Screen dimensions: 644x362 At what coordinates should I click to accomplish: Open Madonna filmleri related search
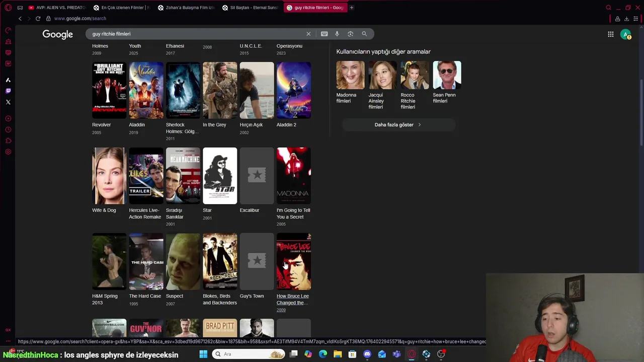[x=350, y=83]
